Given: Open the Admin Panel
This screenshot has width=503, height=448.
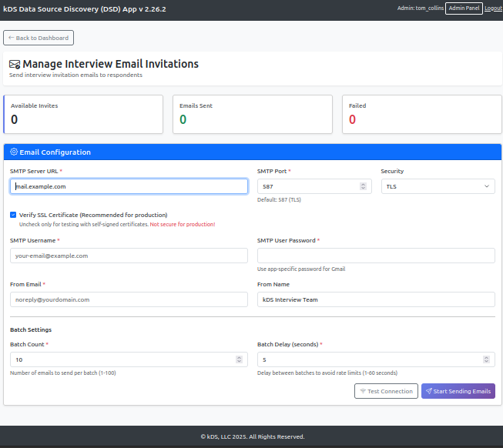Looking at the screenshot, I should click(464, 8).
